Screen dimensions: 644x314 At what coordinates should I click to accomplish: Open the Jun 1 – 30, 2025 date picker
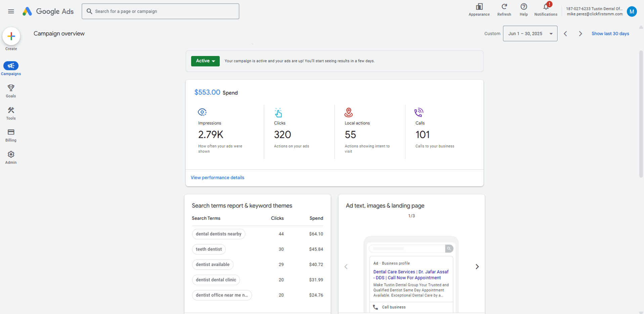click(530, 34)
